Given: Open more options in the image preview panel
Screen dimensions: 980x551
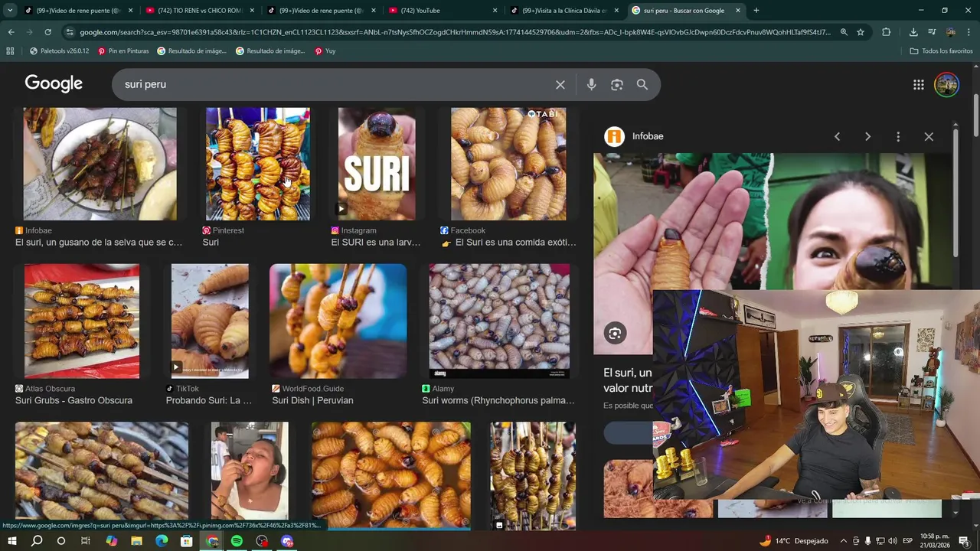Looking at the screenshot, I should tap(898, 136).
